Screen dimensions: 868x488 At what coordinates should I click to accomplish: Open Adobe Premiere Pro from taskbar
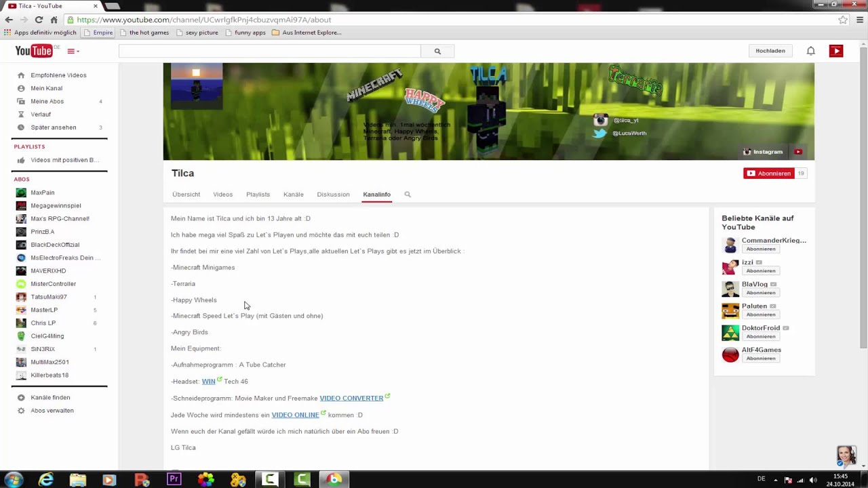(x=174, y=479)
